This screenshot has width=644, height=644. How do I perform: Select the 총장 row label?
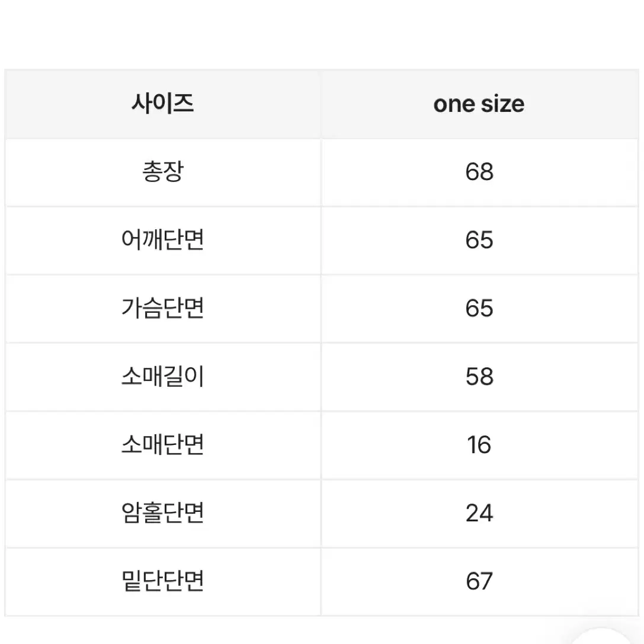[x=163, y=172]
